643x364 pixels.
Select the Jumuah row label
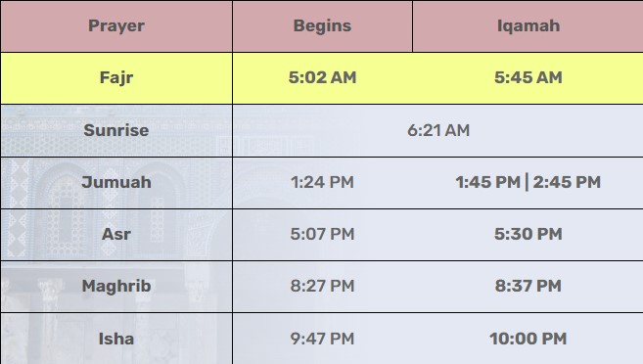(x=116, y=182)
